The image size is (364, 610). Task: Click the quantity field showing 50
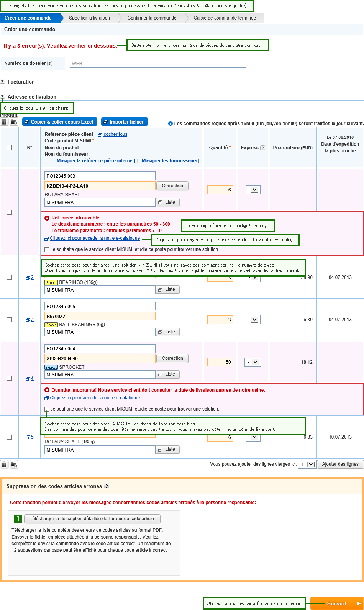[220, 362]
